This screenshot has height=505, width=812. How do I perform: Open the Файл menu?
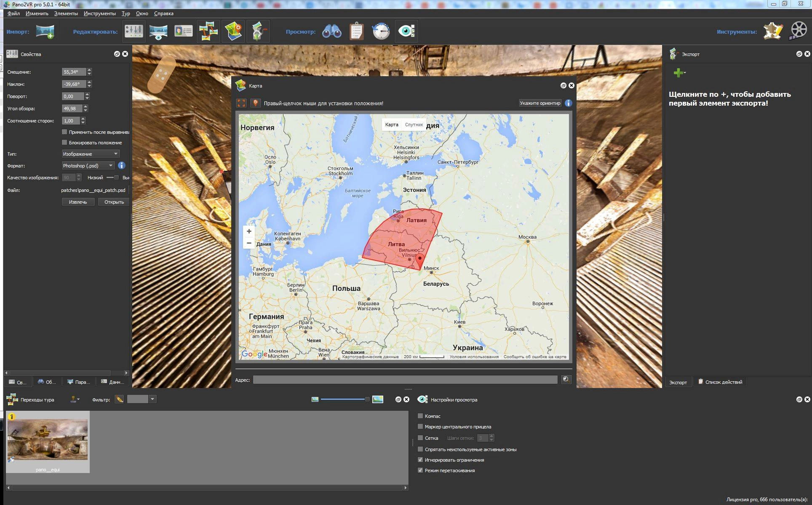click(x=13, y=13)
